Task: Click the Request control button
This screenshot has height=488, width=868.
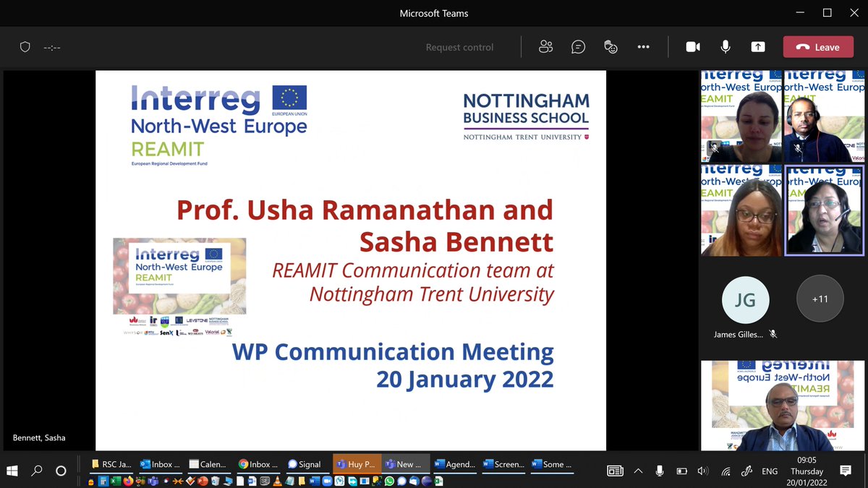Action: pyautogui.click(x=459, y=47)
